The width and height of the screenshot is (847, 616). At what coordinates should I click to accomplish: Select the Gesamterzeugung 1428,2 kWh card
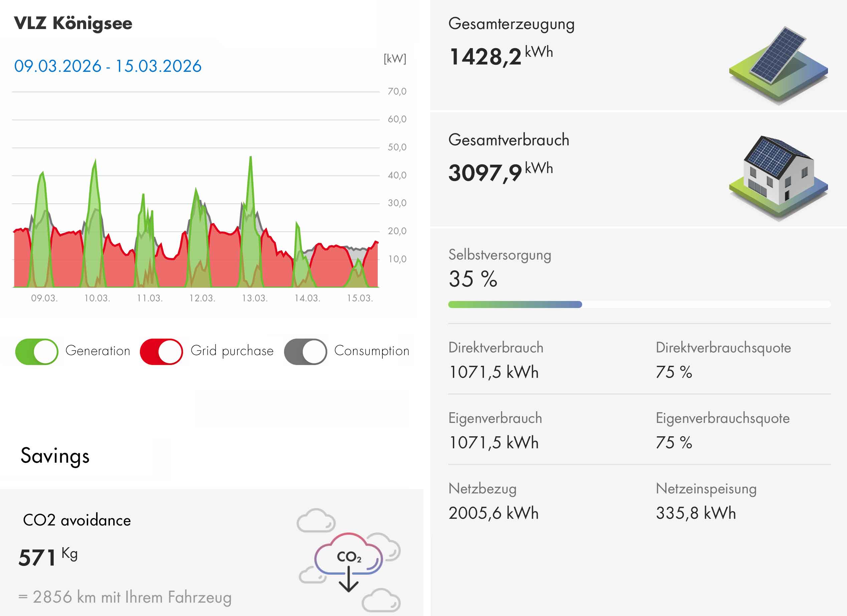[x=500, y=57]
